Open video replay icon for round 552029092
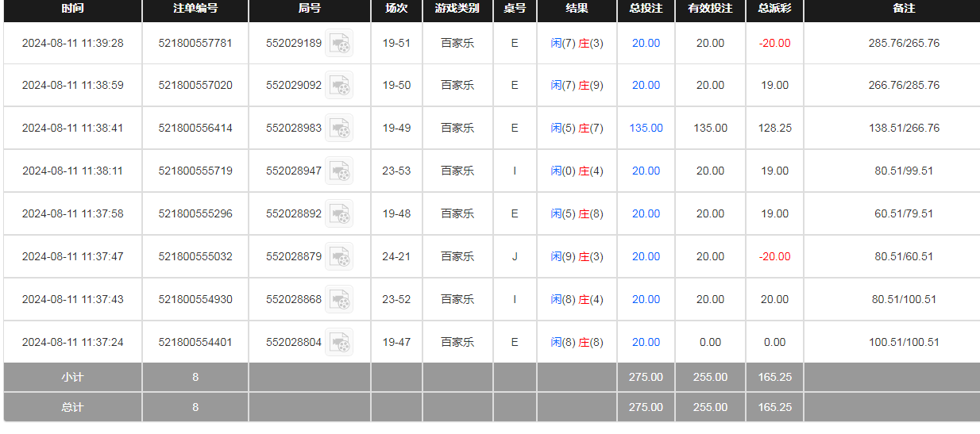This screenshot has height=434, width=980. point(339,86)
